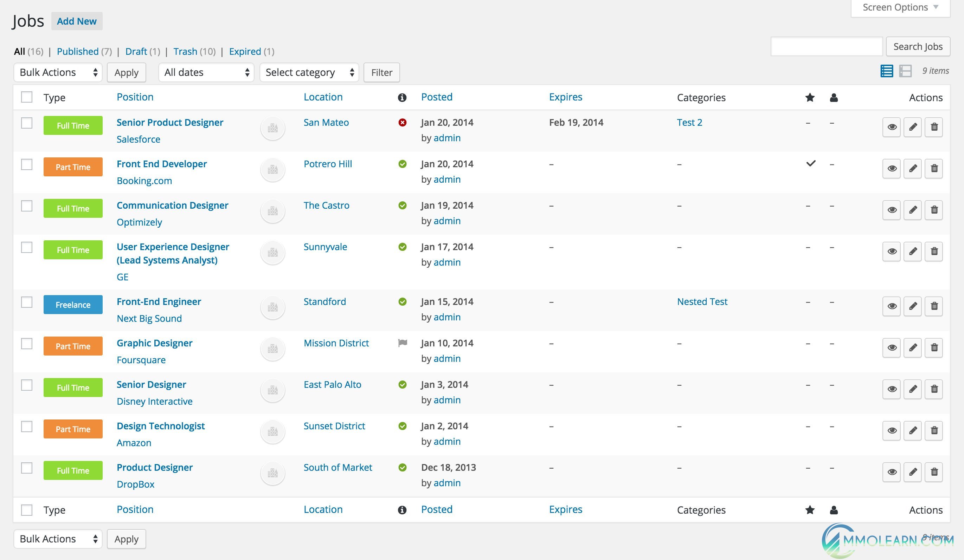Open the Bulk Actions dropdown
Image resolution: width=964 pixels, height=560 pixels.
pos(57,72)
